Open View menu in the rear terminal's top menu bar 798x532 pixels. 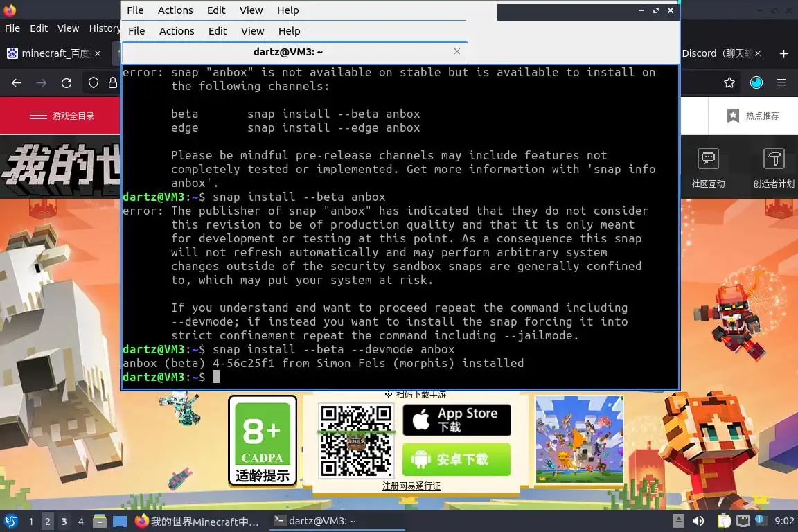pyautogui.click(x=251, y=10)
